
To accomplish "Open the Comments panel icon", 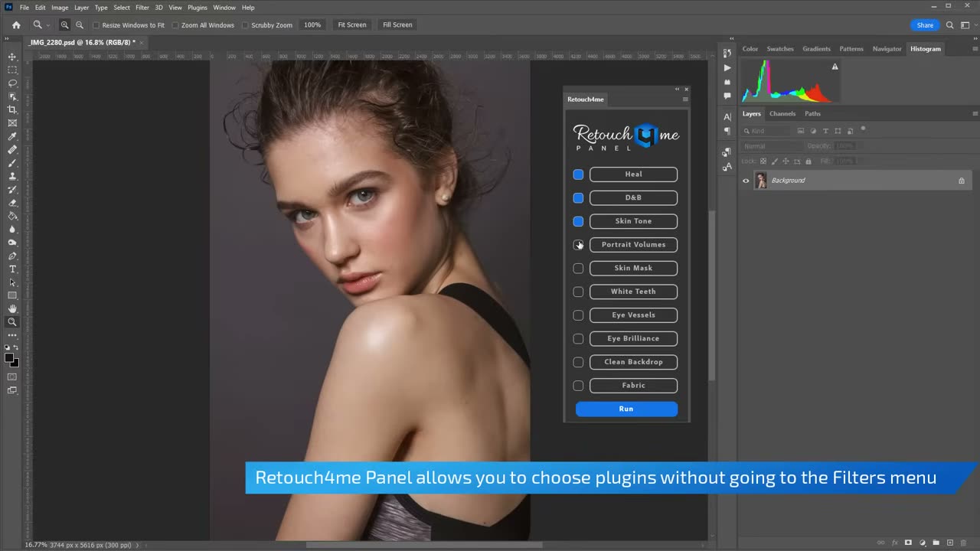I will pyautogui.click(x=727, y=96).
